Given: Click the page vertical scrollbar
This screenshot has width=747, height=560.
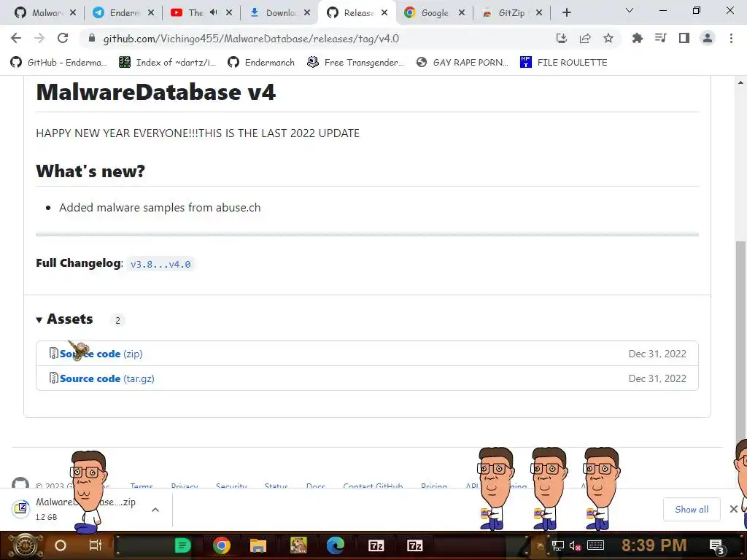Looking at the screenshot, I should click(x=740, y=343).
